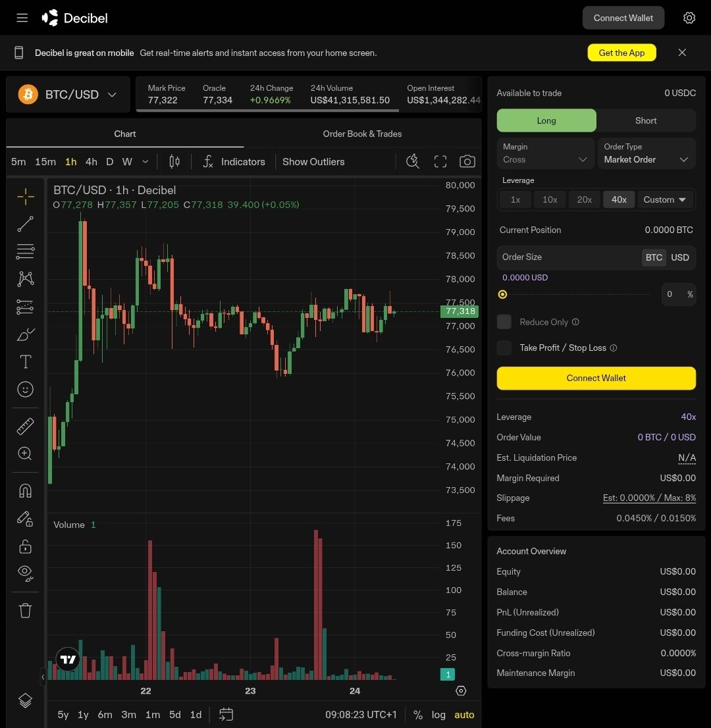This screenshot has height=728, width=711.
Task: Open timezone selector 09:08:23 UTC+1
Action: click(361, 715)
